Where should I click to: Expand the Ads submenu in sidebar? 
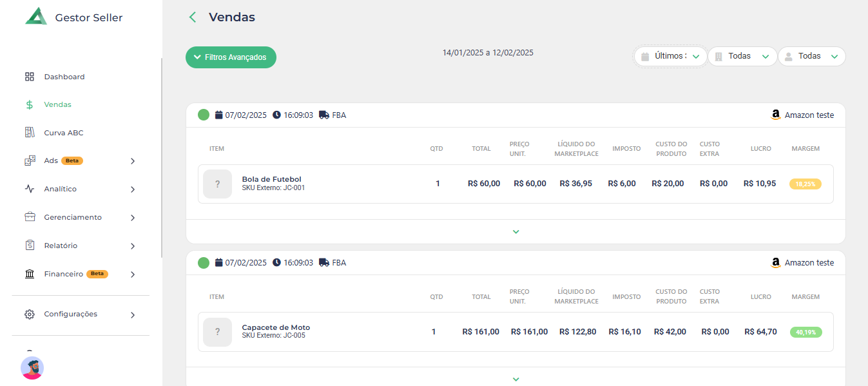[132, 161]
